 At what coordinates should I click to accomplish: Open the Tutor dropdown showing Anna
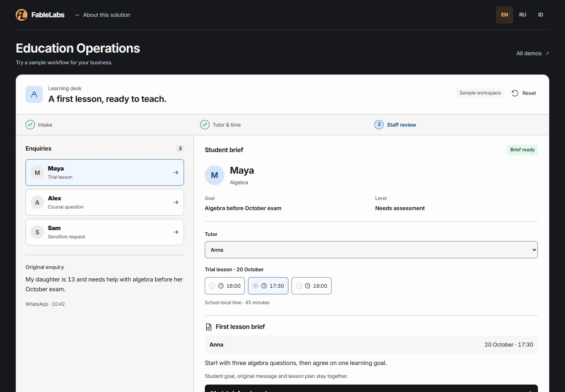coord(371,250)
